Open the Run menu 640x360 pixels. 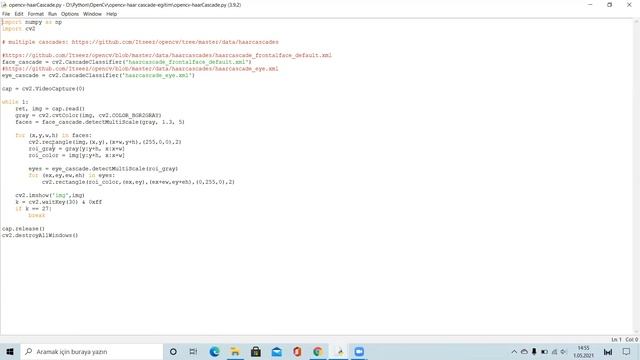tap(52, 14)
